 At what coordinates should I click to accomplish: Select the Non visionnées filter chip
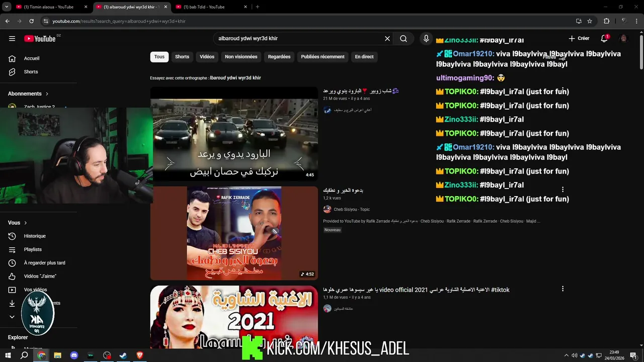pos(241,57)
